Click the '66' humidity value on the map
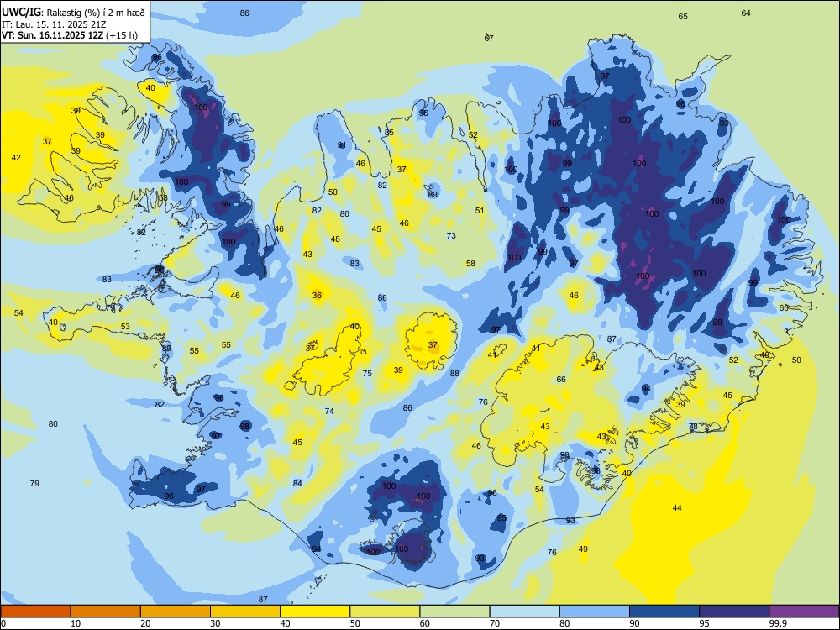The width and height of the screenshot is (840, 630). click(561, 380)
